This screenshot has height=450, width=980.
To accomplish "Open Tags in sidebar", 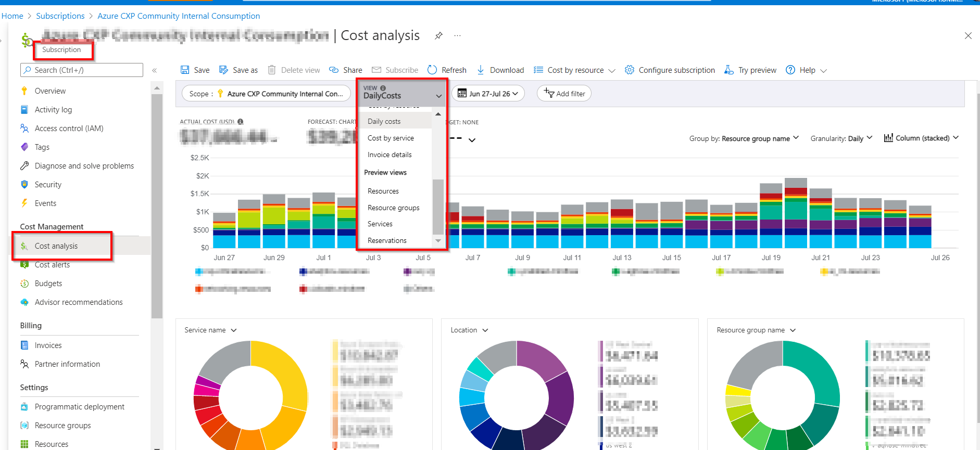I will click(42, 147).
